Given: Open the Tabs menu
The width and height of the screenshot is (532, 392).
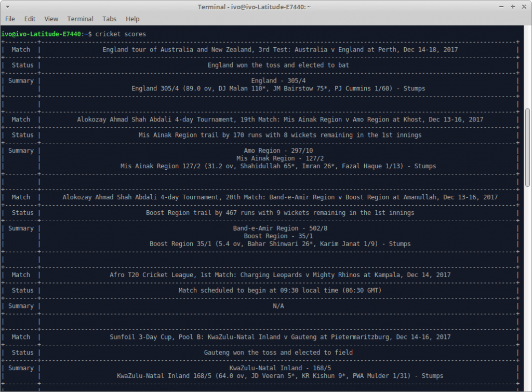Looking at the screenshot, I should [110, 19].
